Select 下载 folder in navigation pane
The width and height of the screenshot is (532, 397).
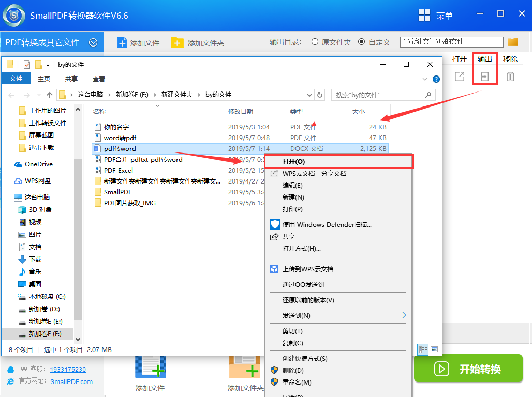(29, 259)
